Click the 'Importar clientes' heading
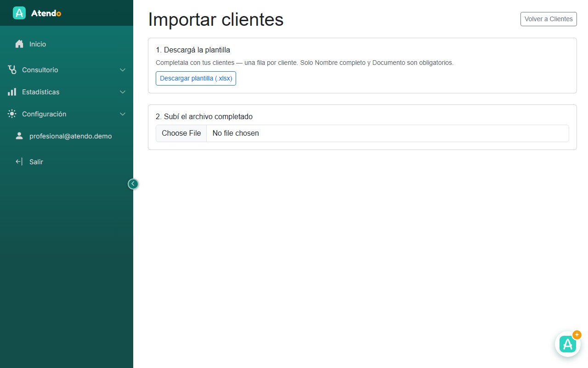Viewport: 588px width, 368px height. click(216, 19)
